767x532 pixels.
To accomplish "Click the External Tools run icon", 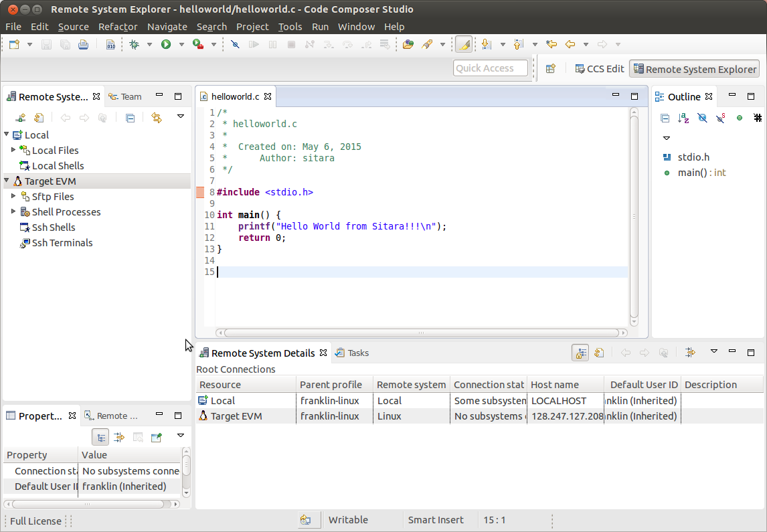I will [198, 44].
